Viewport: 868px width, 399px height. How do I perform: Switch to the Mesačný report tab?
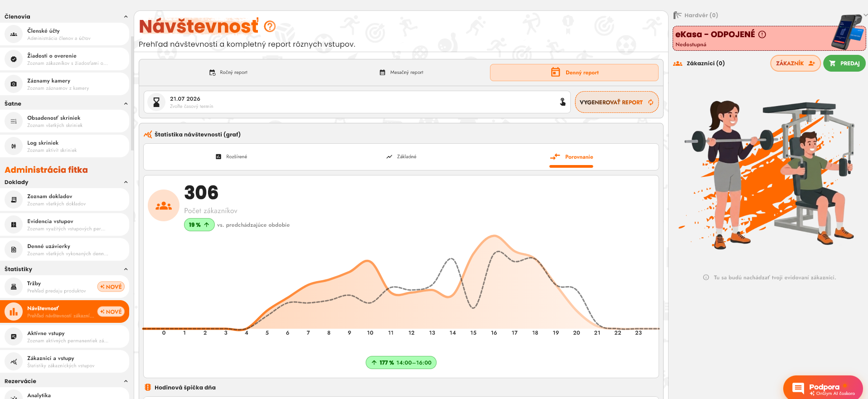tap(401, 73)
